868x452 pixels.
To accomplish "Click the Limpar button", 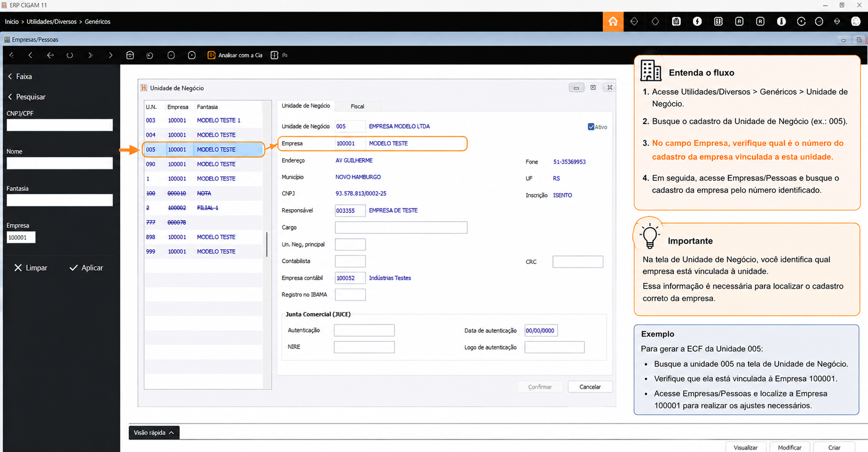I will point(31,268).
